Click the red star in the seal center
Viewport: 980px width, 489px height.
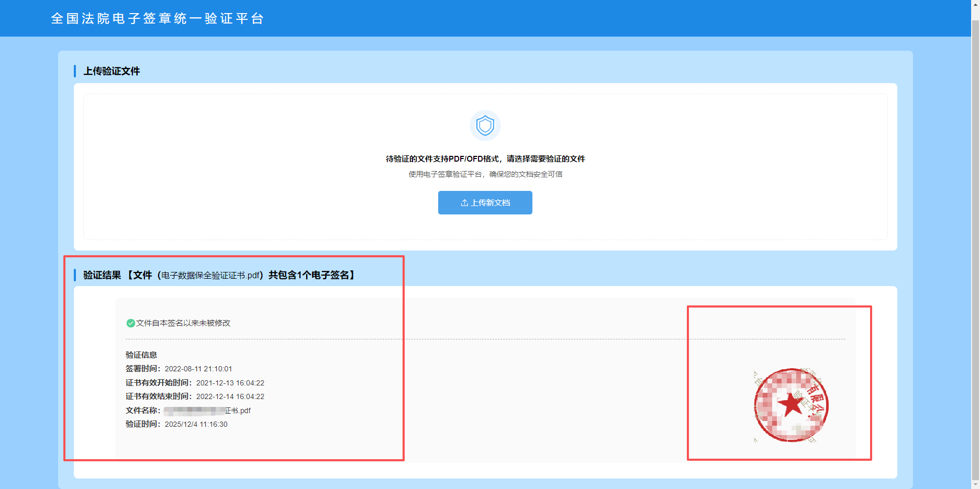tap(790, 404)
